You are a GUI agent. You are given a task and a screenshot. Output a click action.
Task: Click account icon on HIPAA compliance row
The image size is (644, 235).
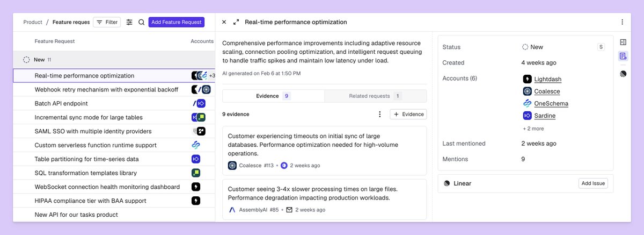coord(196,201)
